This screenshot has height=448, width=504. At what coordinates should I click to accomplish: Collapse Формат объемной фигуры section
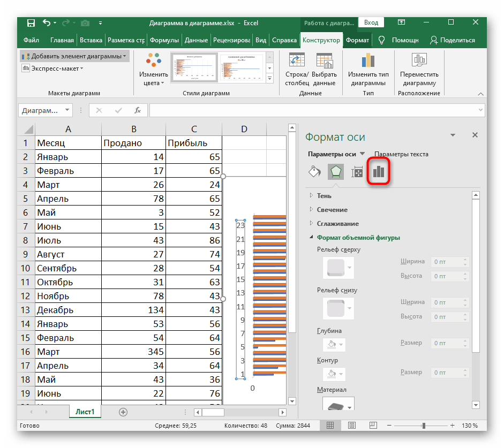(x=311, y=237)
